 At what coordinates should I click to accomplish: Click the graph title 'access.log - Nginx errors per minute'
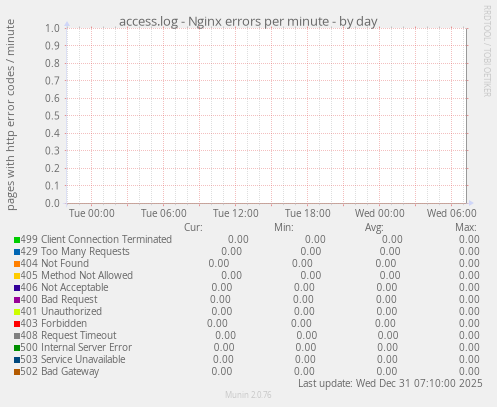224,21
